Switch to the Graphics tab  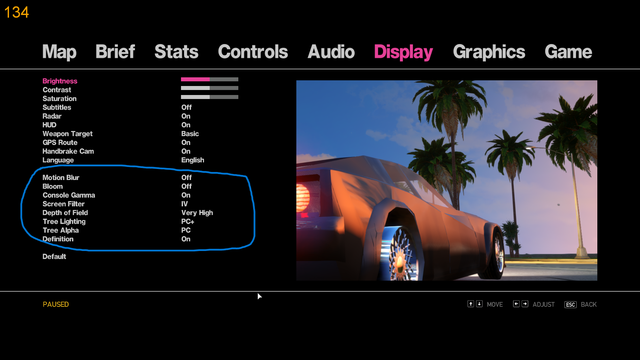pos(489,52)
